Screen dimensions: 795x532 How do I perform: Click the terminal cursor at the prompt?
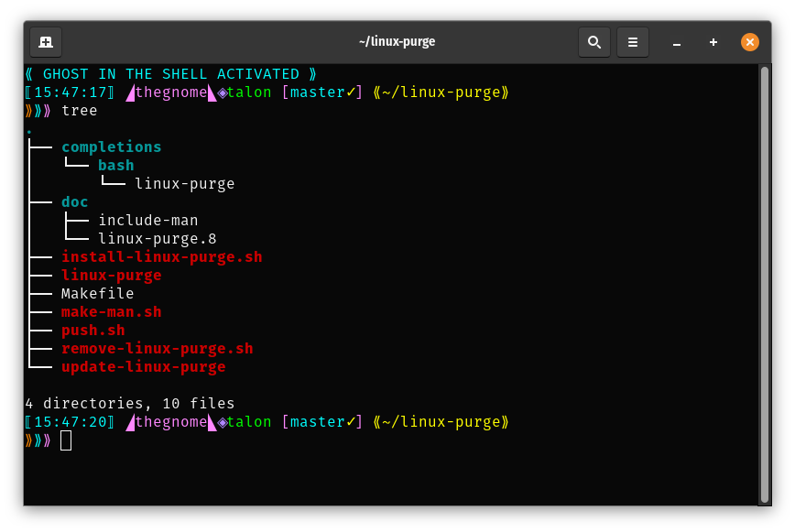[x=66, y=440]
